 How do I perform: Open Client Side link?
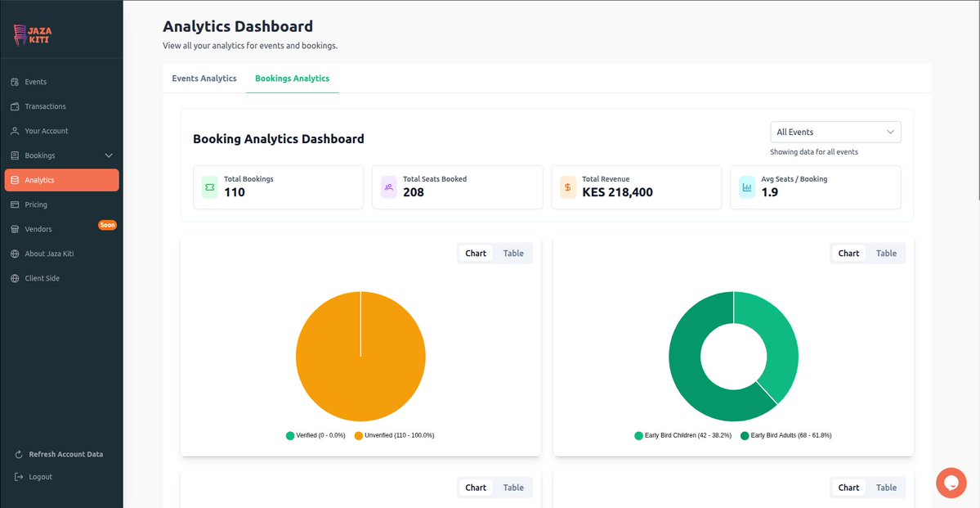click(x=61, y=278)
